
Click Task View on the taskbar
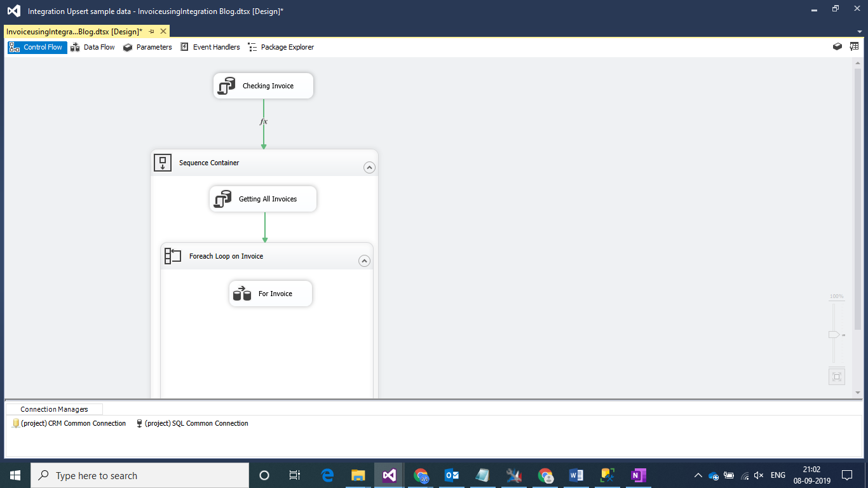[x=295, y=475]
